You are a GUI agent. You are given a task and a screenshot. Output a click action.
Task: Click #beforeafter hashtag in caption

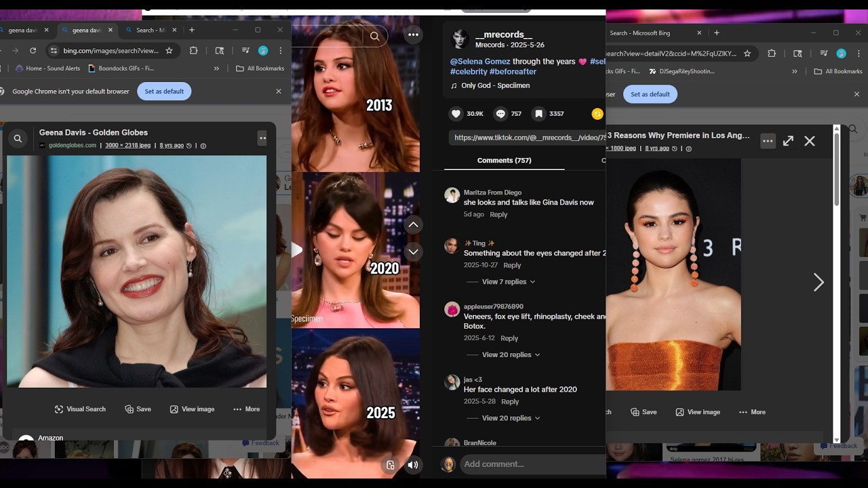coord(513,72)
